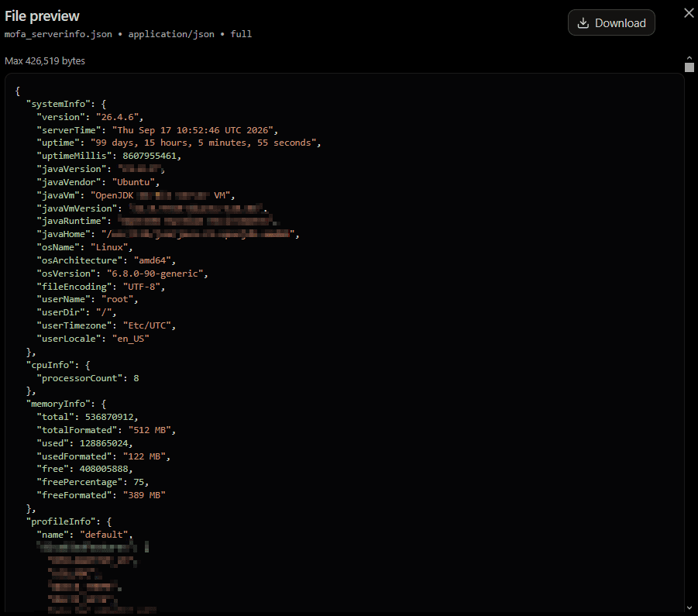The image size is (698, 616).
Task: Click the "memoryInfo" key line
Action: pyautogui.click(x=66, y=404)
